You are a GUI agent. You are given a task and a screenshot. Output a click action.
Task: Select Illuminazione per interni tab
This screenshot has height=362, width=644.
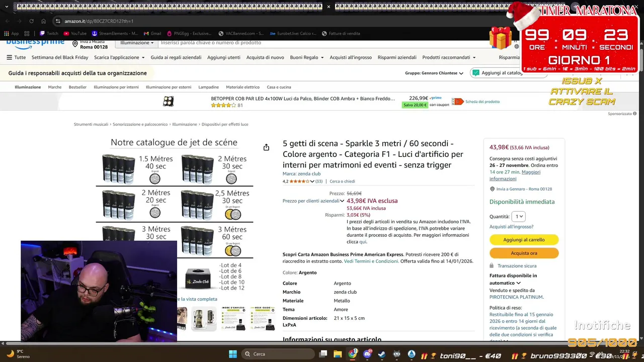tap(116, 87)
